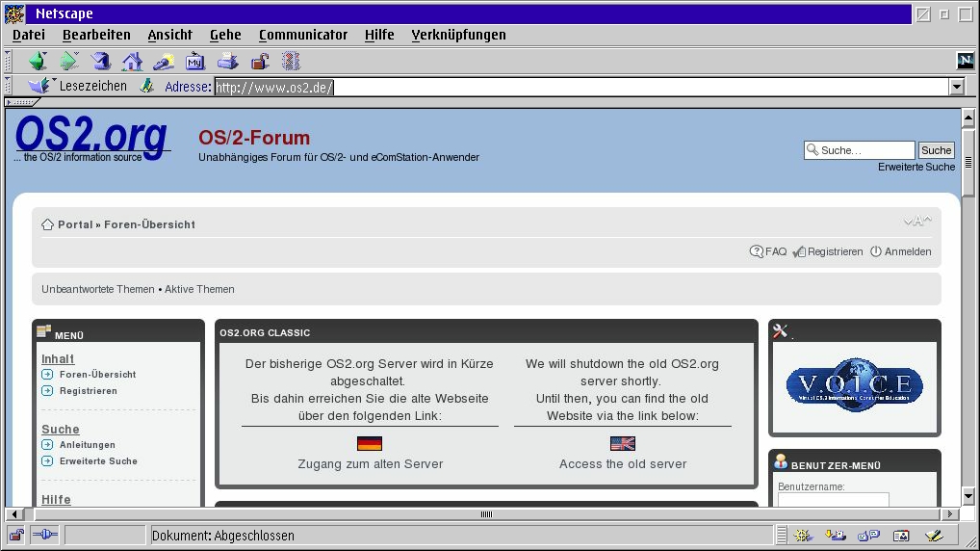Click the Reload page icon

pos(101,62)
